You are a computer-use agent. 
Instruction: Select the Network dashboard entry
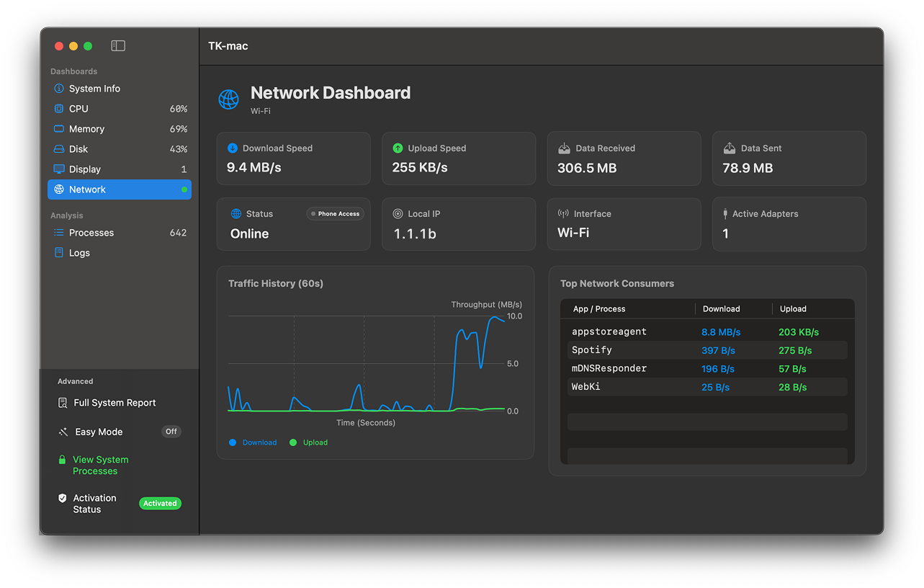click(88, 189)
